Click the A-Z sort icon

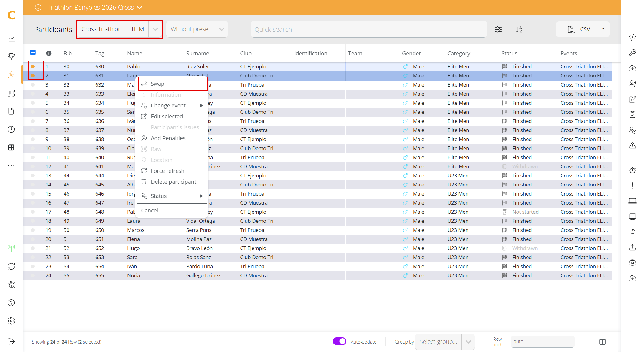coord(519,29)
